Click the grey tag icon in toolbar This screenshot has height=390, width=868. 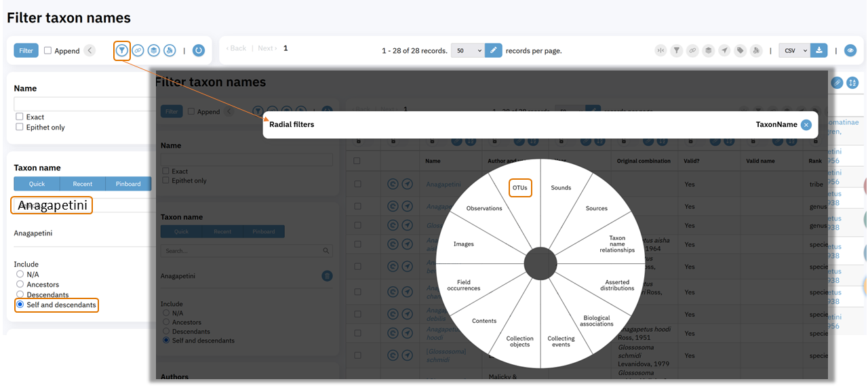(x=741, y=50)
